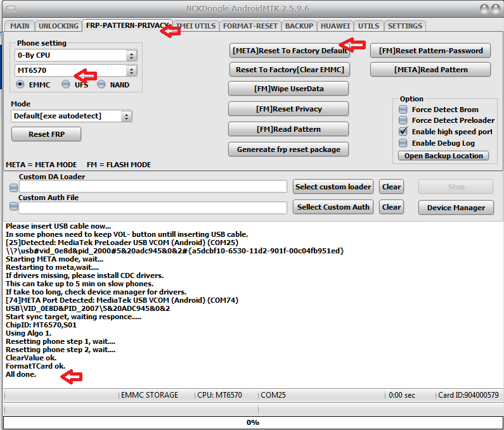Click the Reset FRP button
Screen dimensions: 504x430
click(46, 134)
